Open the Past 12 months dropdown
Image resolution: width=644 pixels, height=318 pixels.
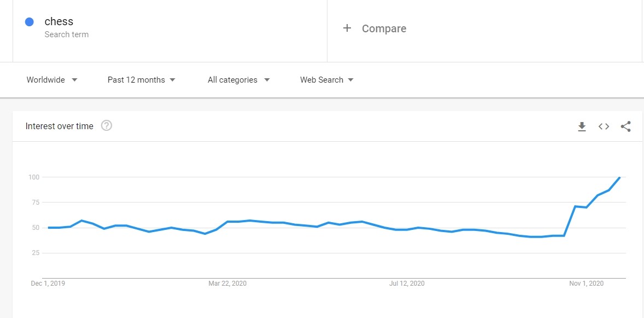(141, 80)
